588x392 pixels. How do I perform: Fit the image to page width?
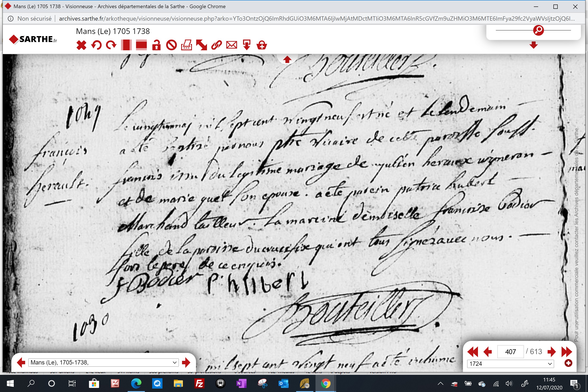coord(141,45)
